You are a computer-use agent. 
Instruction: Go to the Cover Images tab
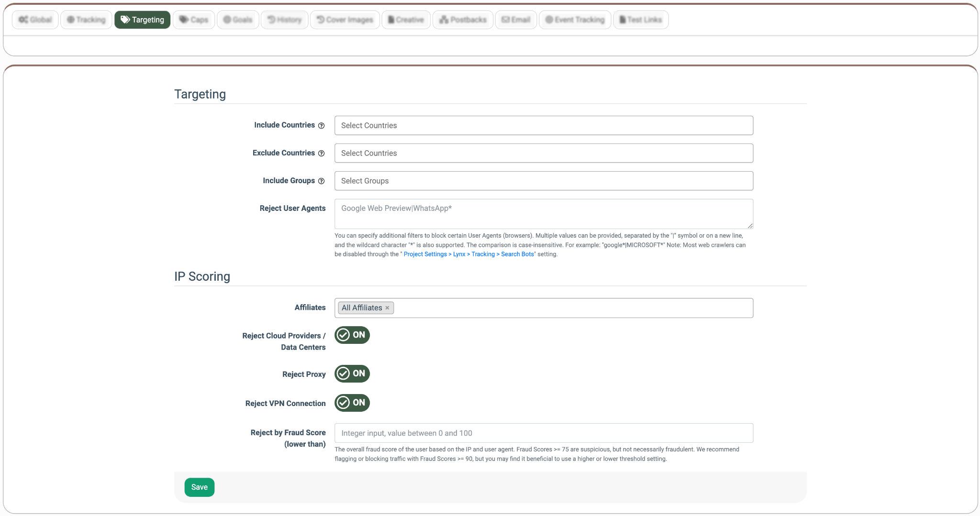[x=345, y=20]
